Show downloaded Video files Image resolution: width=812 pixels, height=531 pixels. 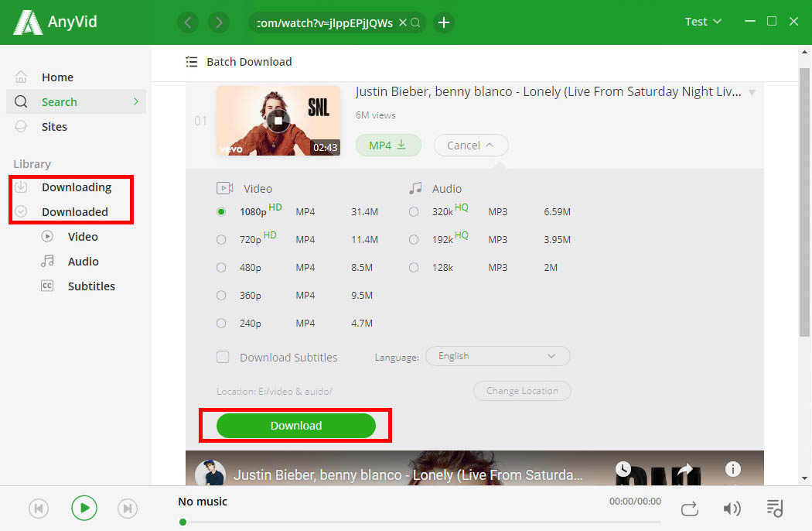83,237
